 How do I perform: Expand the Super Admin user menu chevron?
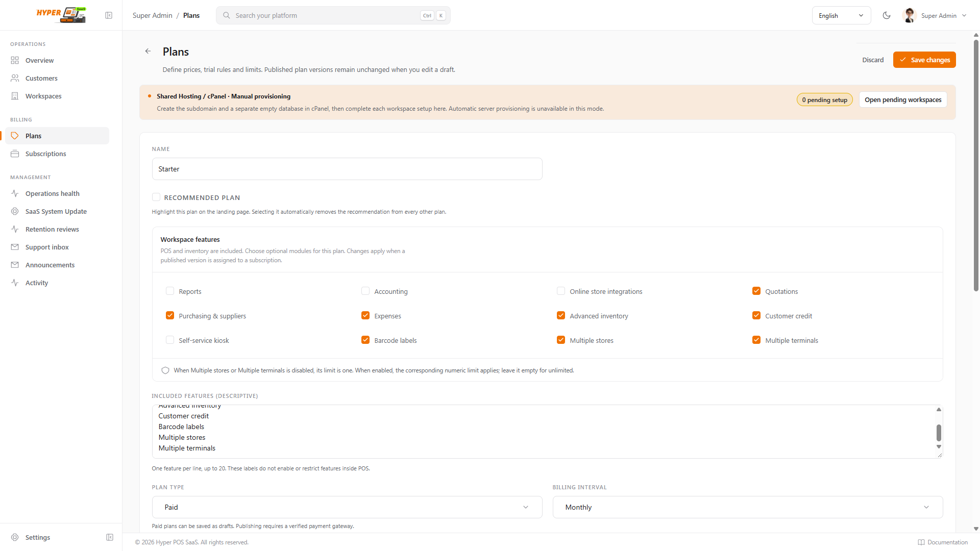coord(964,15)
